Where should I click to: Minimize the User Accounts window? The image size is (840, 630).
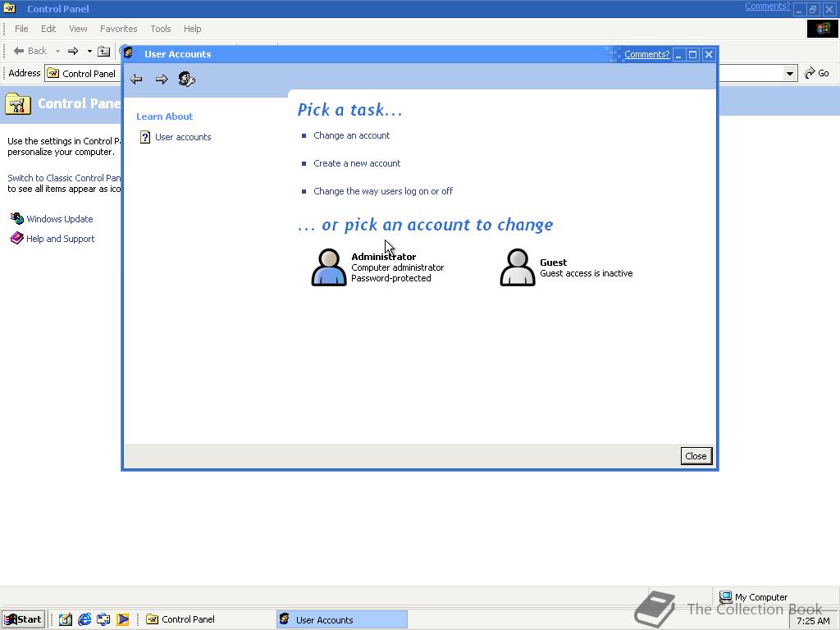pos(678,54)
